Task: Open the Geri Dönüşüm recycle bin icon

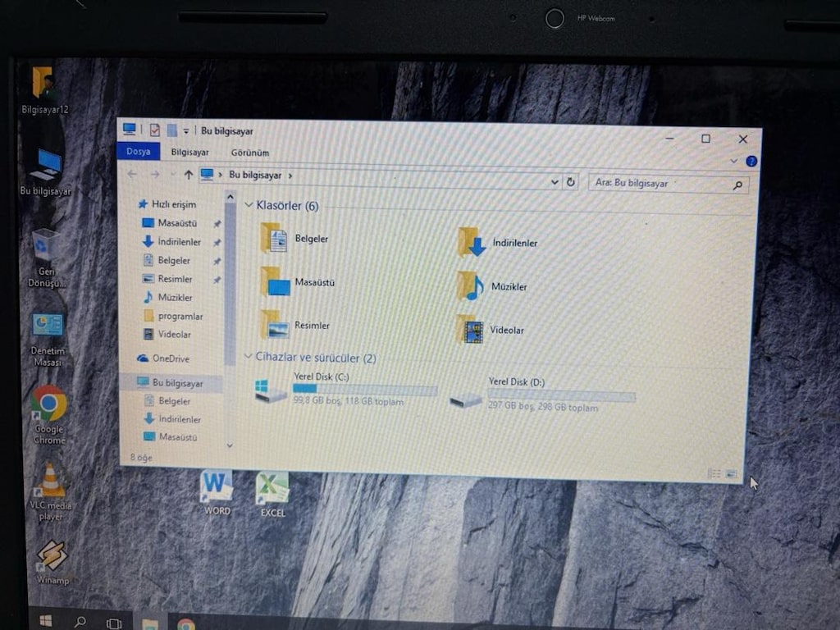Action: (x=46, y=257)
